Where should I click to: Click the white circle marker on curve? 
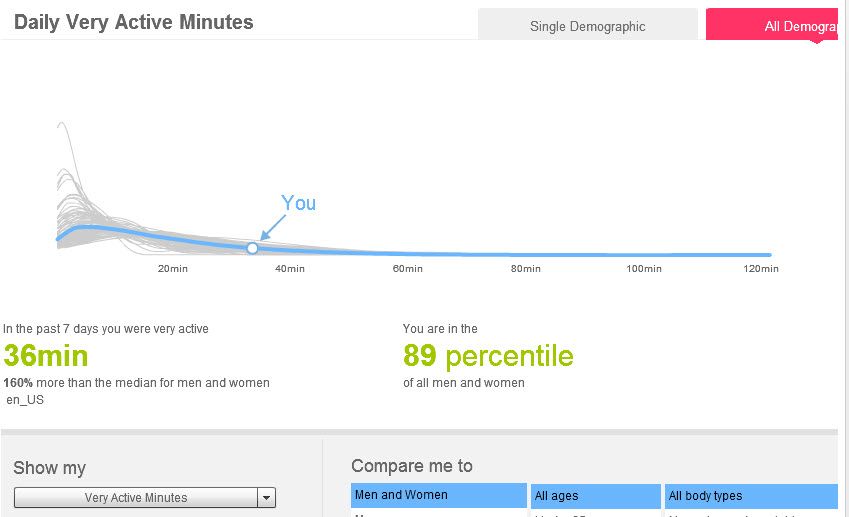coord(252,248)
